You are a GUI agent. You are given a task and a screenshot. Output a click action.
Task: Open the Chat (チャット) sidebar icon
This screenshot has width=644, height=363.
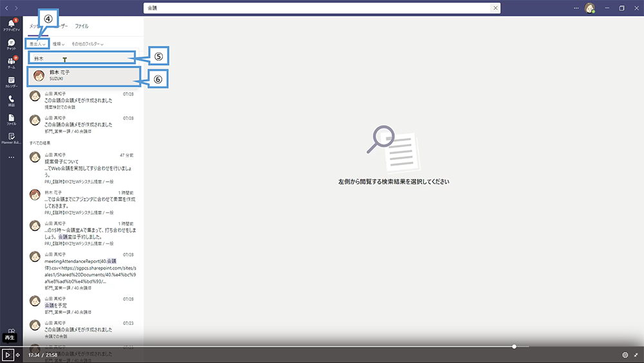tap(11, 44)
